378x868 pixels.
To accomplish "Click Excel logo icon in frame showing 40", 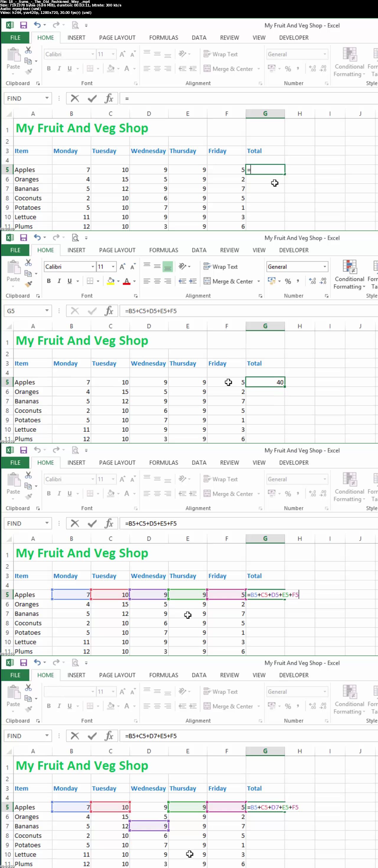I will tap(10, 238).
